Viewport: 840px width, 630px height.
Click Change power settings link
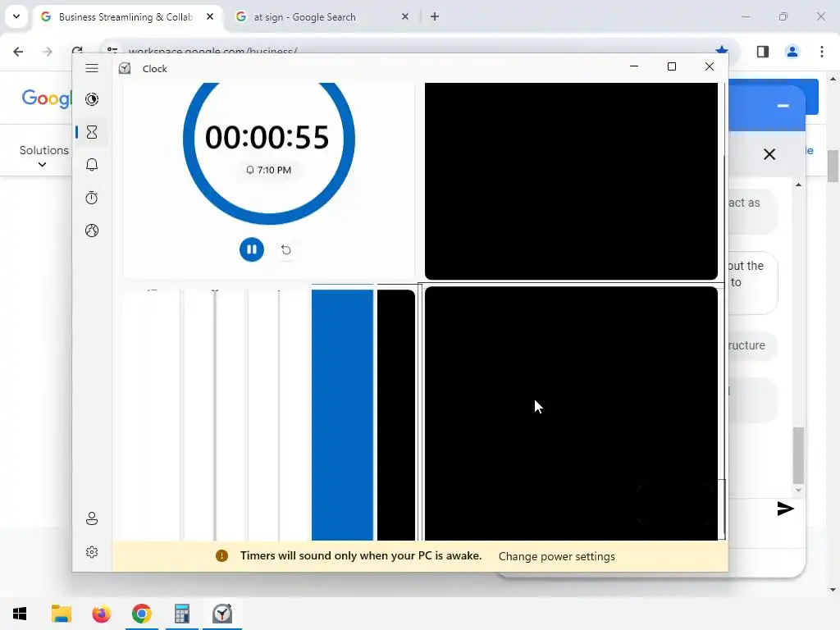557,556
